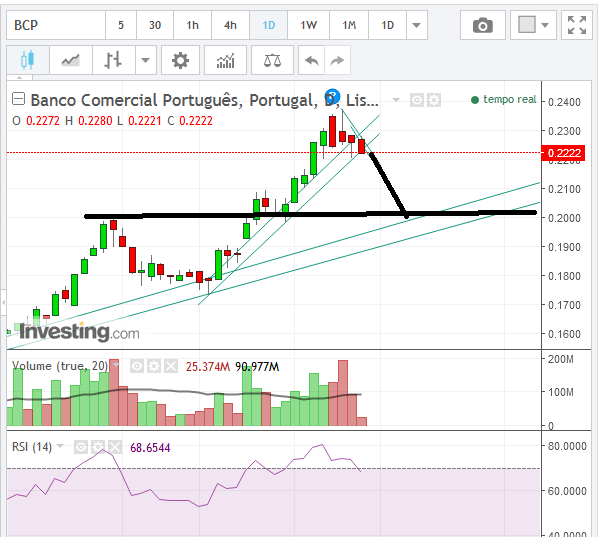Select the bars chart style icon

[113, 60]
